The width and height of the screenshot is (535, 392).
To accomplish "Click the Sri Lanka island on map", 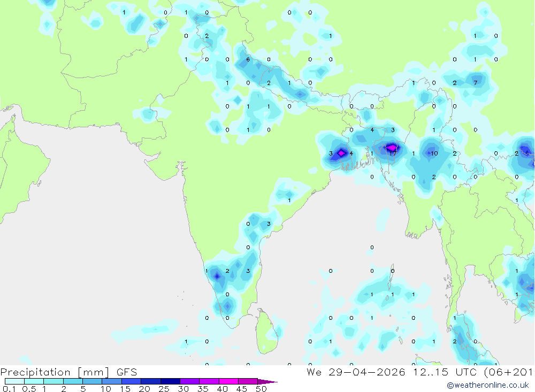I will [x=267, y=332].
